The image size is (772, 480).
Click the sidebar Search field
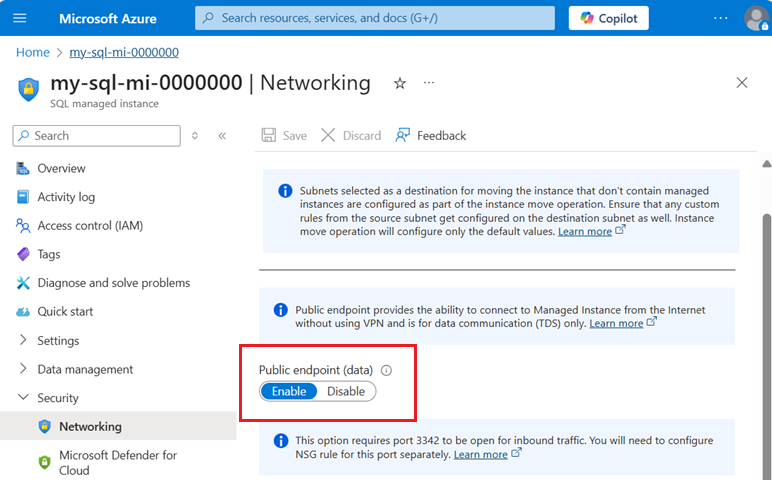click(96, 136)
